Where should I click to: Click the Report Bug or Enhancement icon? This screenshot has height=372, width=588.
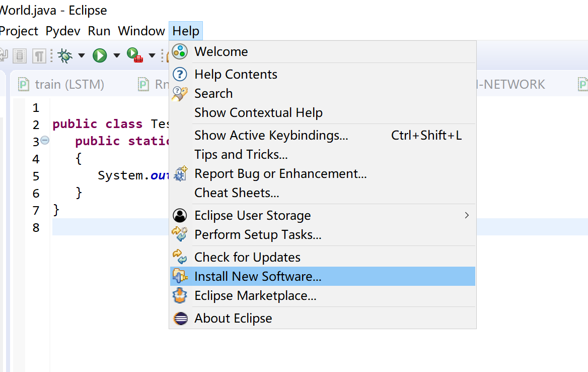pos(180,174)
